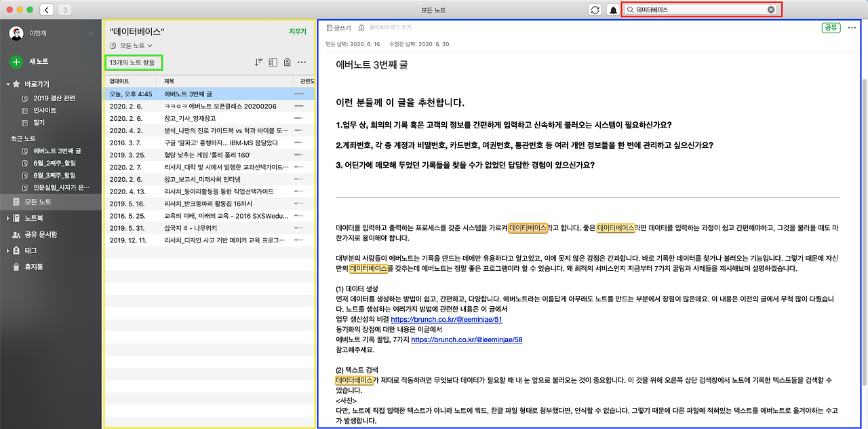Select the note 구글 '알파고' 흥행하자
This screenshot has height=429, width=868.
(209, 143)
